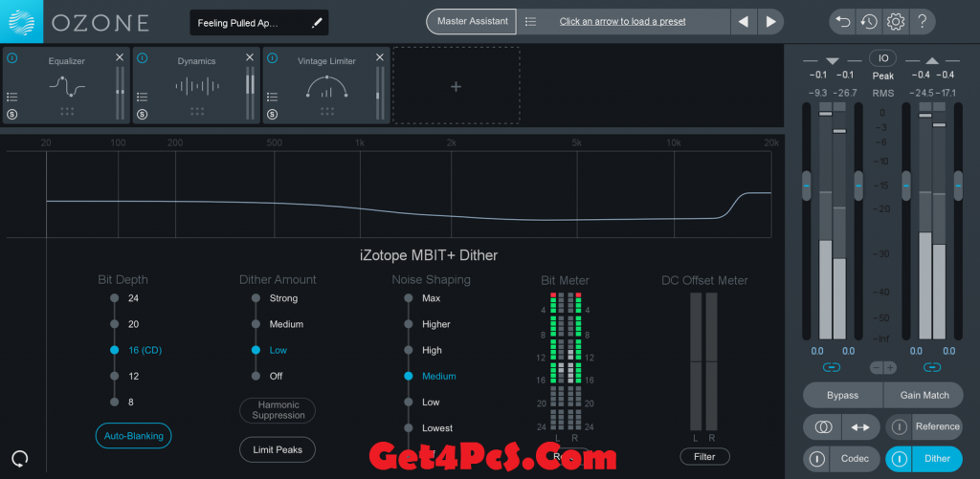Click the pencil icon to rename preset
The image size is (980, 479).
317,22
